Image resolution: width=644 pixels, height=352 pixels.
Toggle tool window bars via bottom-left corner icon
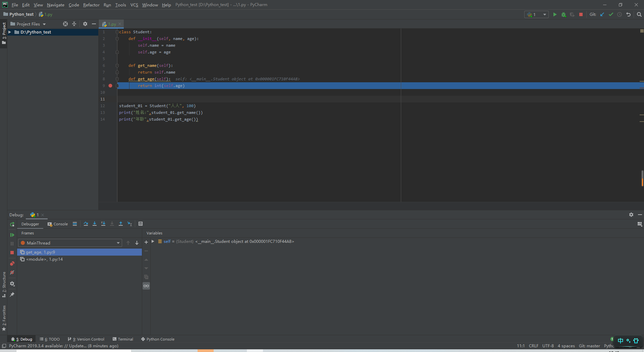(4, 346)
